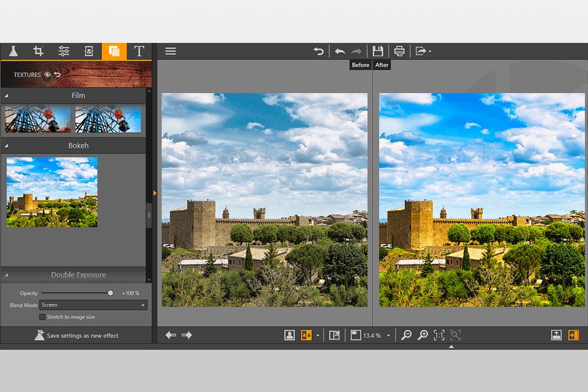Select the Bokeh castle texture thumbnail

(x=52, y=192)
